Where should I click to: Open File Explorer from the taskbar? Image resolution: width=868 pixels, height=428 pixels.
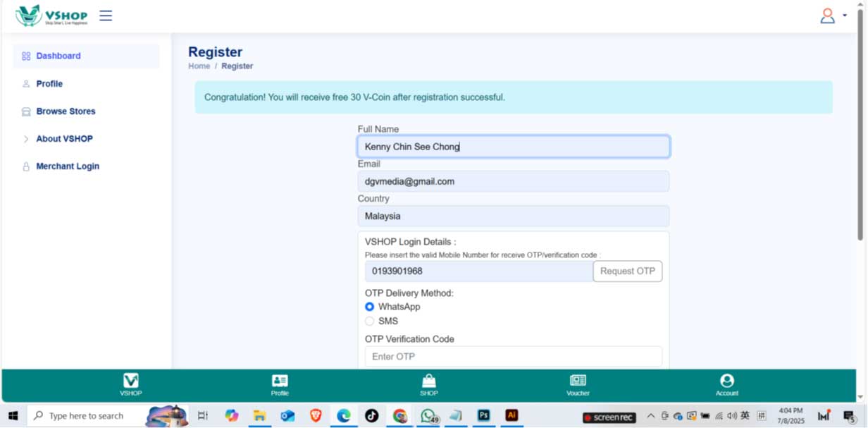coord(259,415)
